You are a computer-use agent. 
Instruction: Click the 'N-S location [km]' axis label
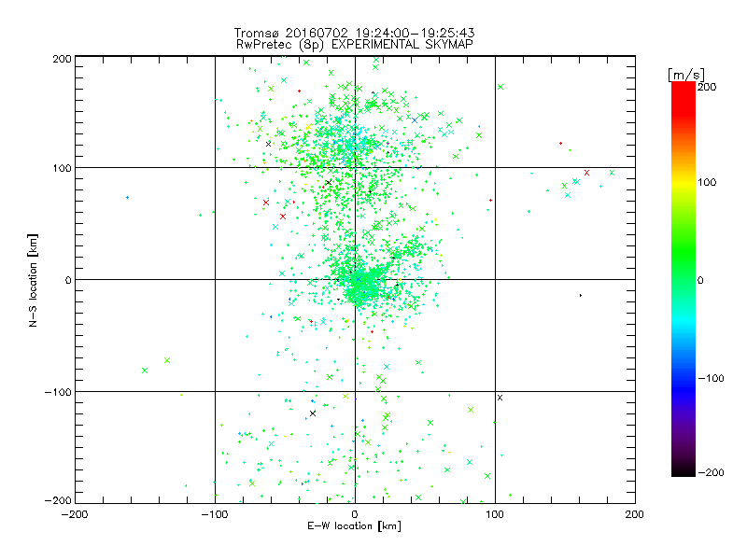point(33,280)
